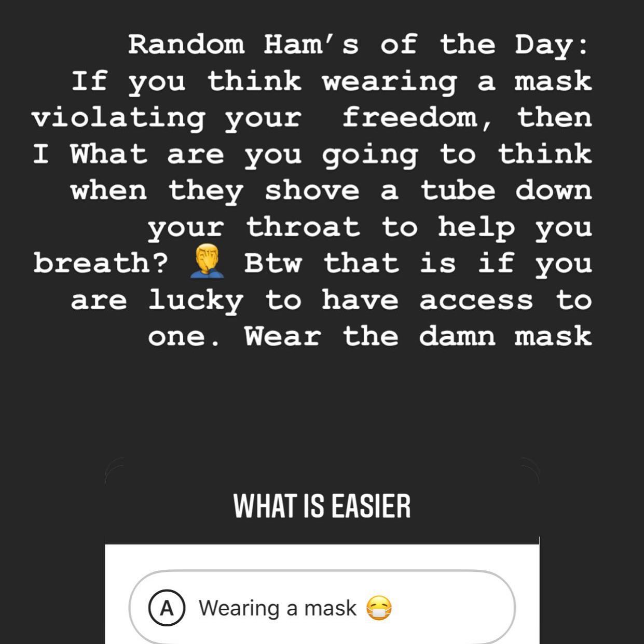Click the word 'violating' in the story
This screenshot has width=644, height=644.
point(118,118)
